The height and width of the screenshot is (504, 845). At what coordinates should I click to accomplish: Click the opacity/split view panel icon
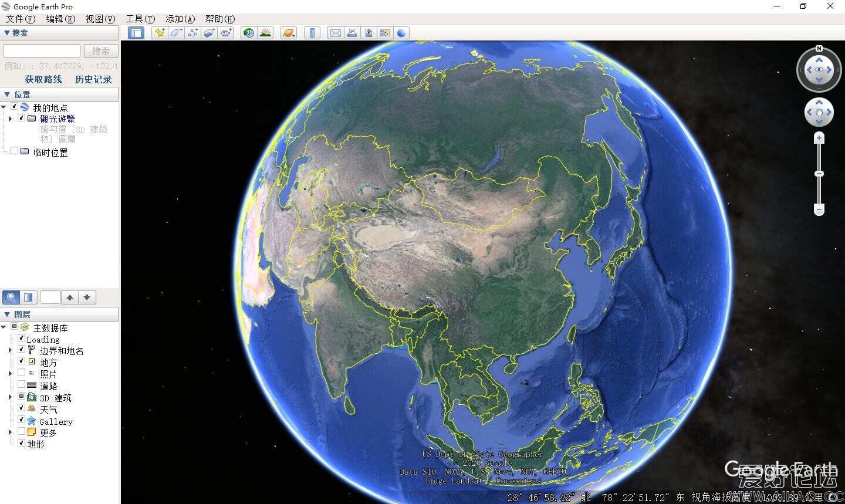click(28, 297)
